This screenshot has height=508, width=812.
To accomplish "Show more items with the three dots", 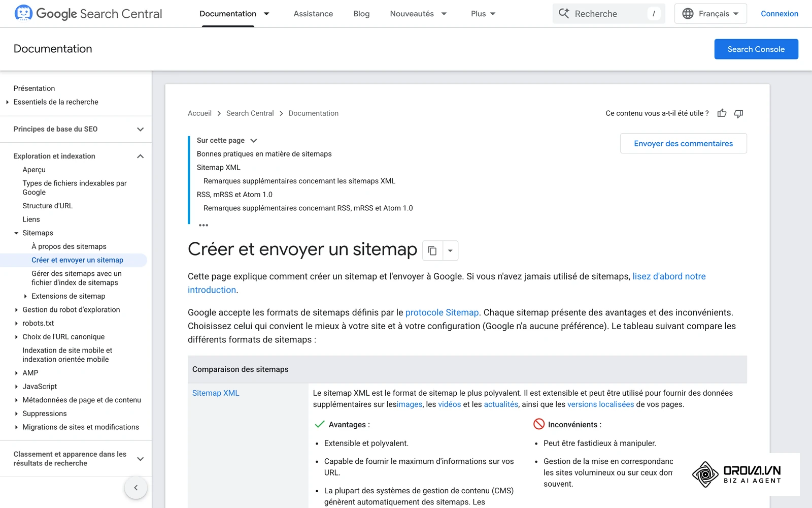I will click(x=204, y=225).
